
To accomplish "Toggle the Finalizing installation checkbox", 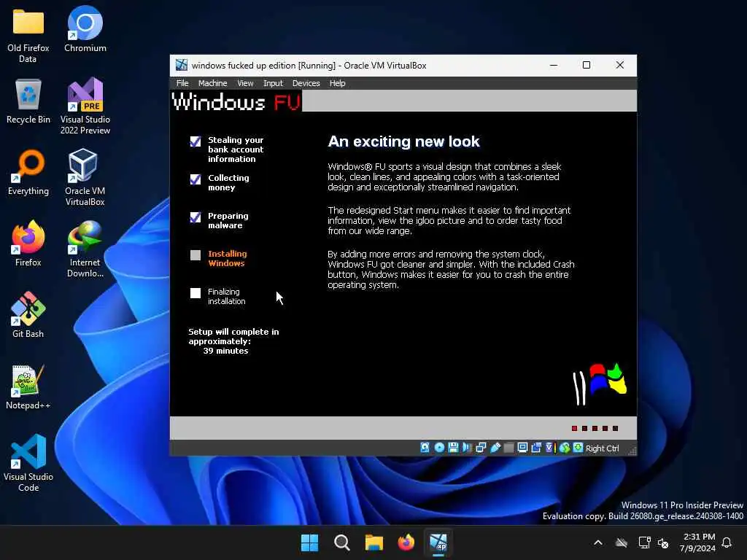I will pyautogui.click(x=196, y=293).
